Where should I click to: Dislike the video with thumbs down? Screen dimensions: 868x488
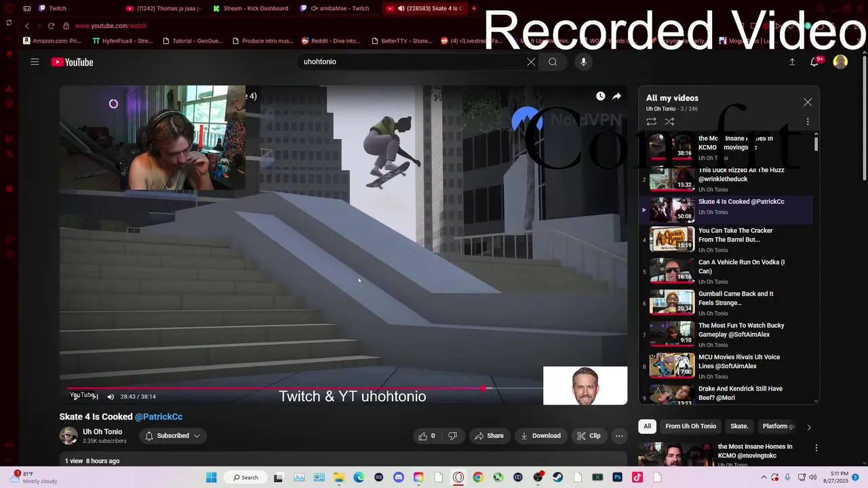point(452,436)
